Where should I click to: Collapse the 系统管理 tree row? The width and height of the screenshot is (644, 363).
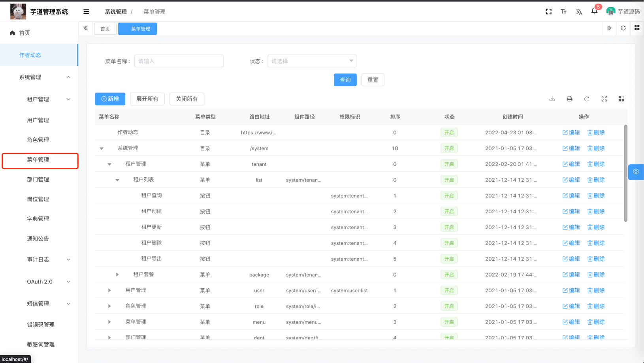pyautogui.click(x=102, y=148)
